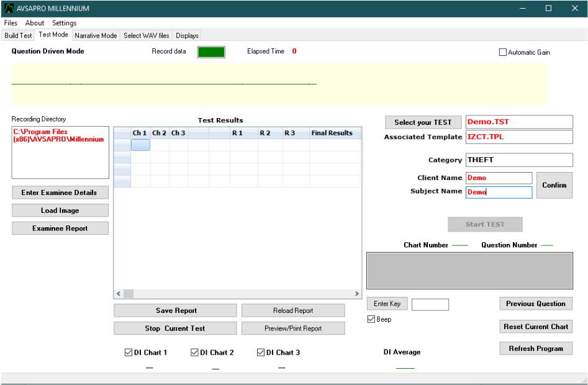Click the green Record data indicator
Image resolution: width=588 pixels, height=385 pixels.
point(211,52)
